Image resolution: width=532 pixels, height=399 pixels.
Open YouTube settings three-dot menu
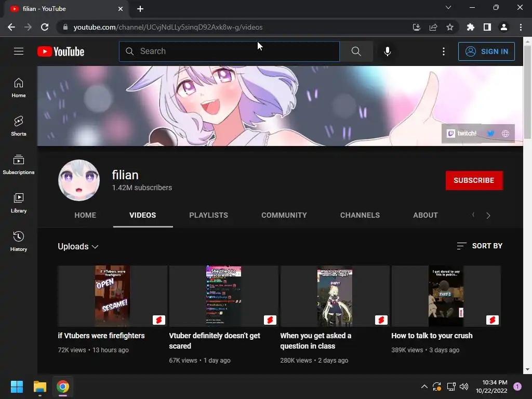[444, 51]
